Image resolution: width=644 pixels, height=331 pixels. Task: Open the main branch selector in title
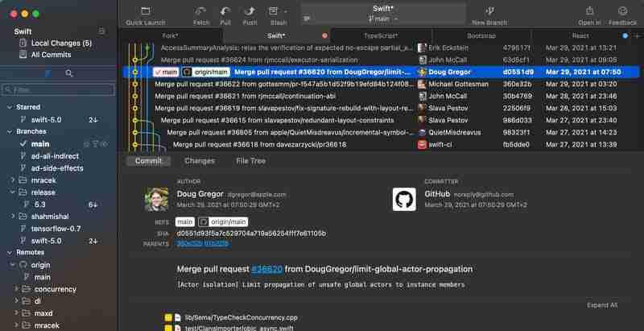[x=383, y=19]
